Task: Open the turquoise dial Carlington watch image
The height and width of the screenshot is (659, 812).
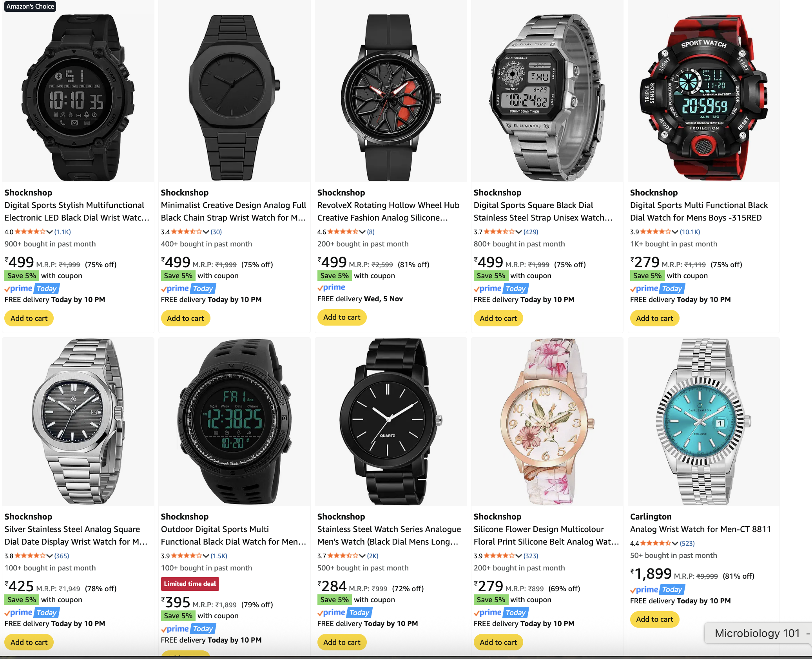Action: point(703,422)
